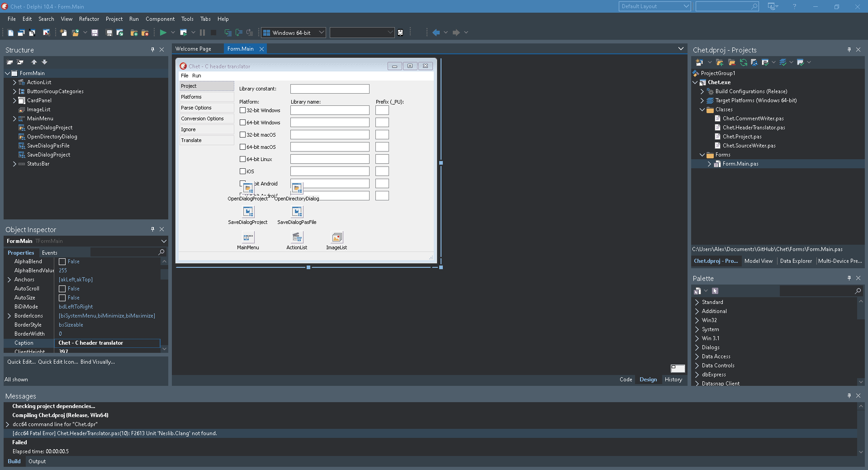Viewport: 868px width, 470px height.
Task: Select the SaveDialogProject component on the form
Action: 248,212
